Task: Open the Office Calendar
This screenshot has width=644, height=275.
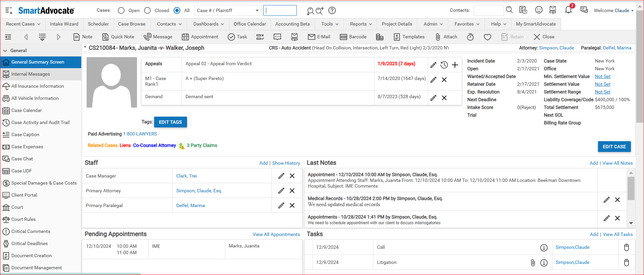Action: pos(250,24)
